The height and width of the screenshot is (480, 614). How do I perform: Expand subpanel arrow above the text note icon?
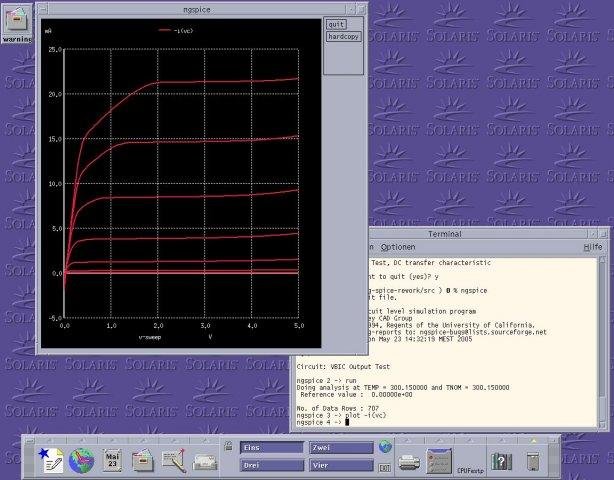[51, 440]
